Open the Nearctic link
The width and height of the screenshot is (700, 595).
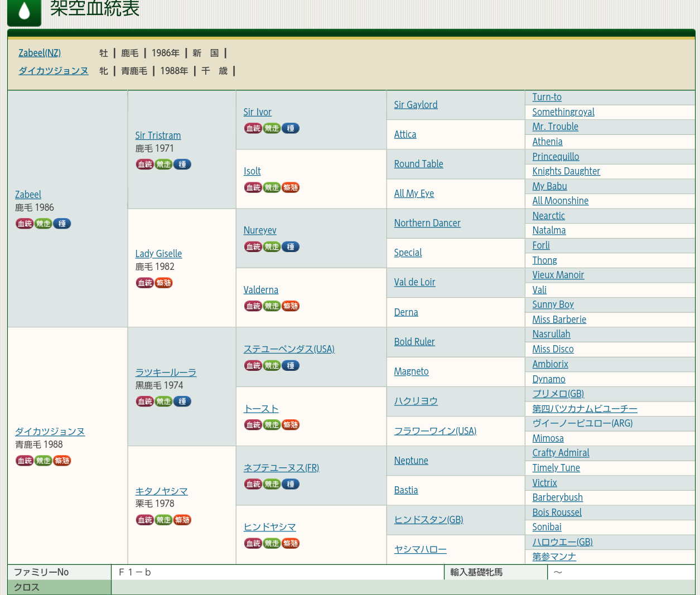(x=548, y=216)
